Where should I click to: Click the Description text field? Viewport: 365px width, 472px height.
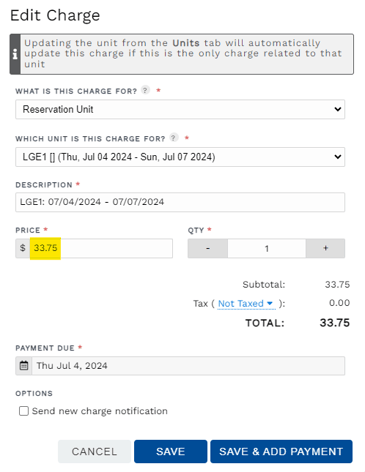tap(180, 202)
